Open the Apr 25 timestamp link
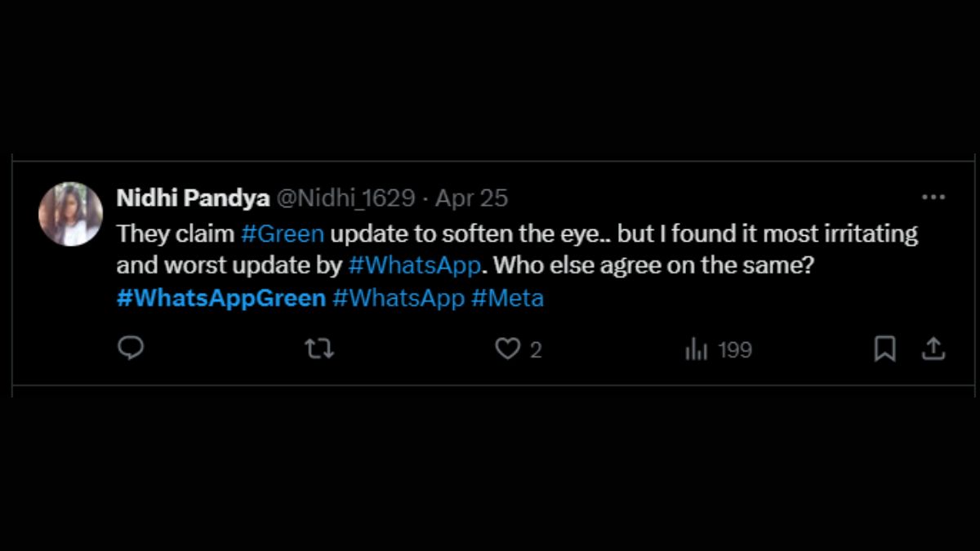980x551 pixels. pyautogui.click(x=471, y=198)
